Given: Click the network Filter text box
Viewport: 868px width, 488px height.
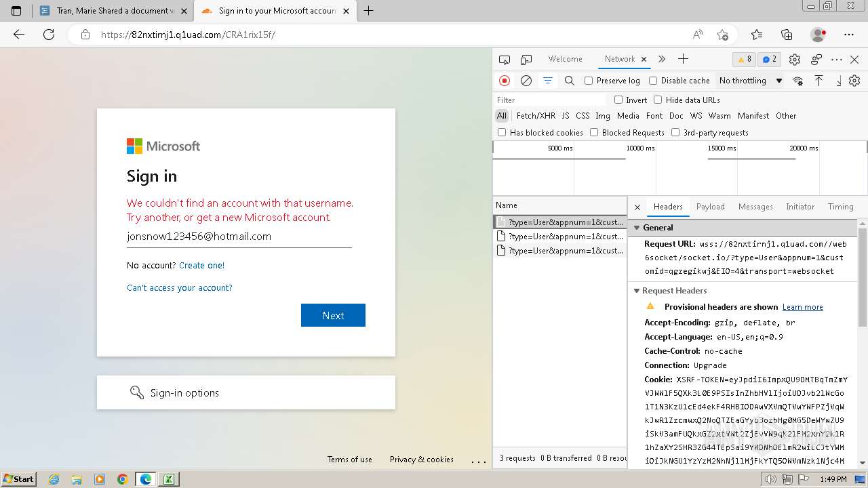Looking at the screenshot, I should coord(550,100).
